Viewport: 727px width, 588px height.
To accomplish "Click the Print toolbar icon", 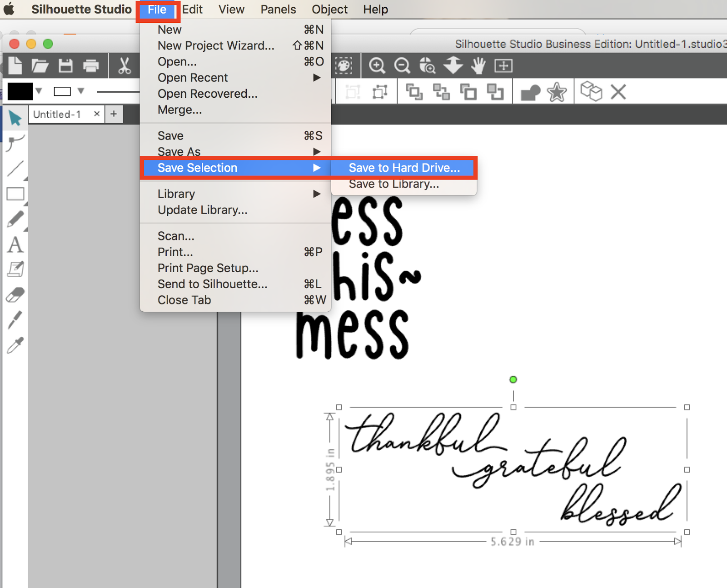I will [x=91, y=66].
